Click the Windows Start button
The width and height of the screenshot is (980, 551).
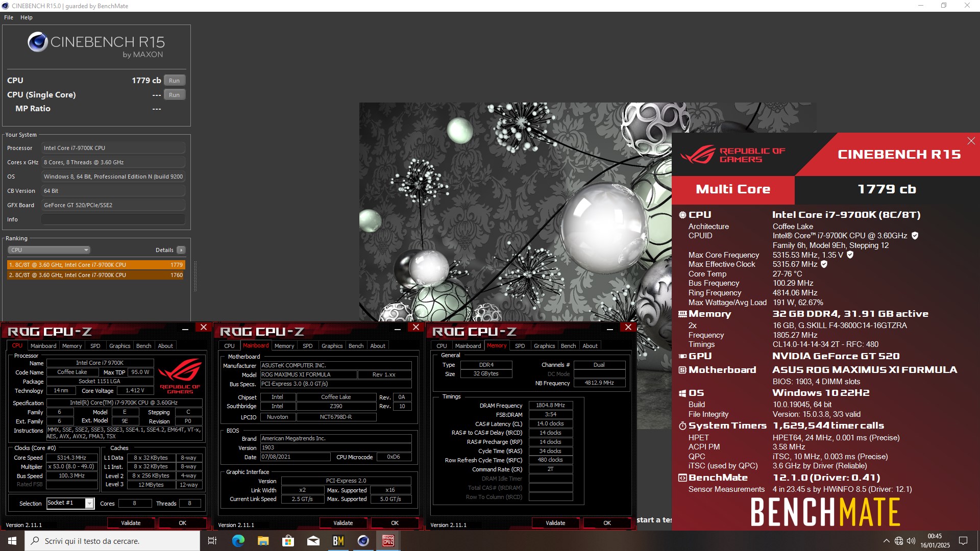(x=12, y=541)
